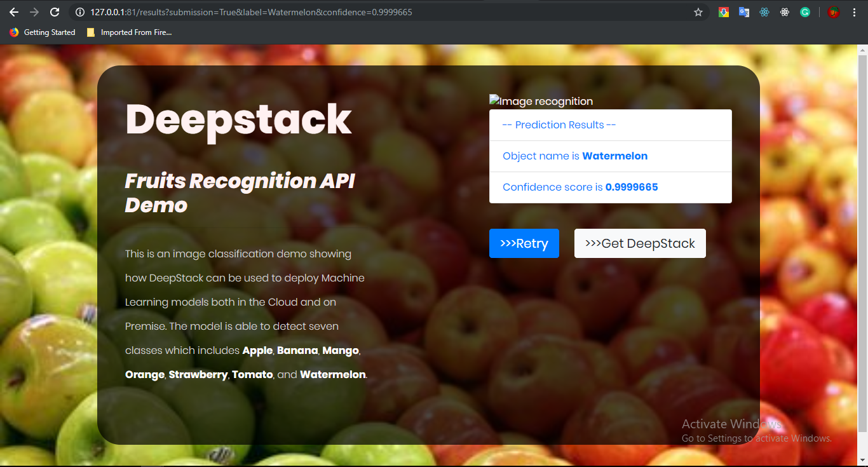
Task: Click the >>>Retry button
Action: (x=524, y=243)
